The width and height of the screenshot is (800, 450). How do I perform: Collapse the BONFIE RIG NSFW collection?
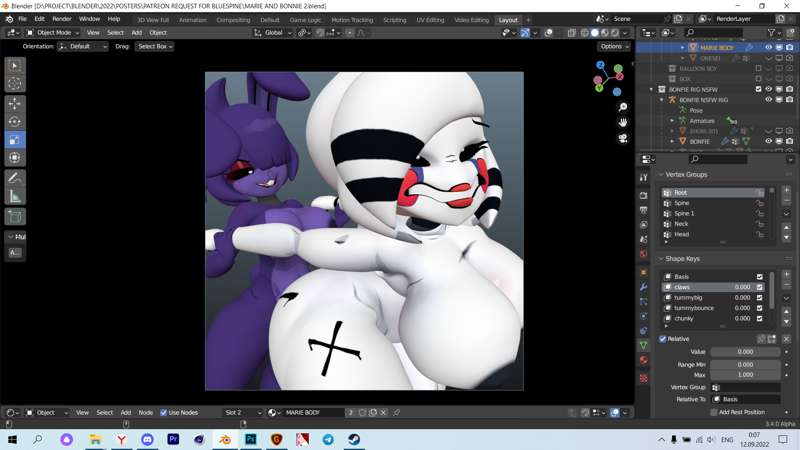[651, 89]
